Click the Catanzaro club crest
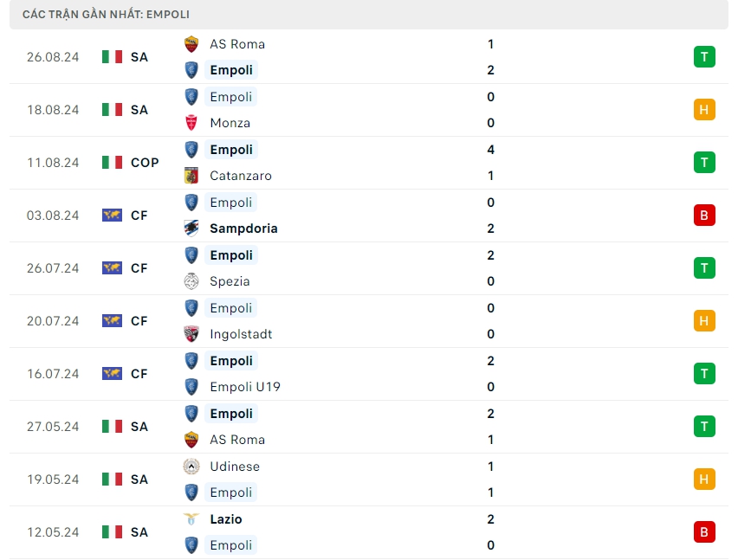This screenshot has width=738, height=560. pyautogui.click(x=191, y=176)
